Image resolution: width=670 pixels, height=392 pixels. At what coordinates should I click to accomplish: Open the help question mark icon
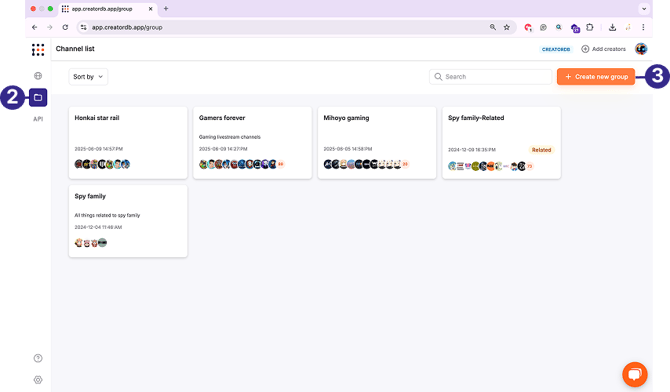point(38,358)
